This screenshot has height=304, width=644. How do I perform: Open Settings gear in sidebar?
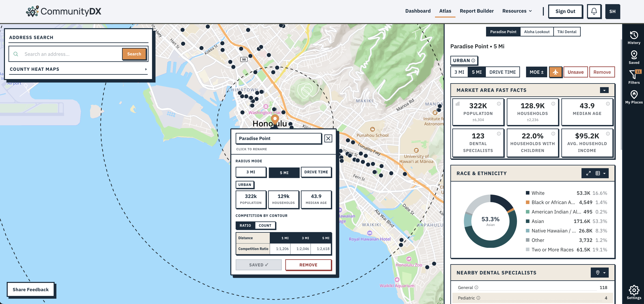[634, 292]
